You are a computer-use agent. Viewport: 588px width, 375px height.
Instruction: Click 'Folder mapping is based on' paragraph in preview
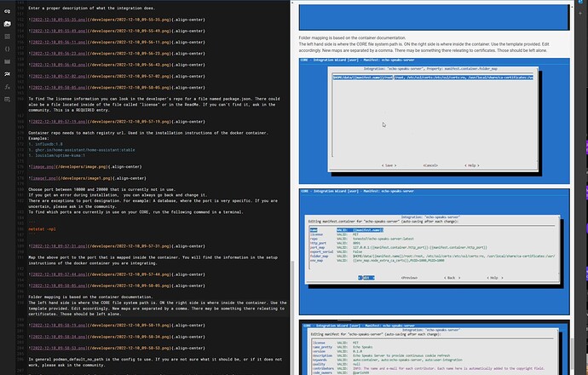(x=423, y=43)
